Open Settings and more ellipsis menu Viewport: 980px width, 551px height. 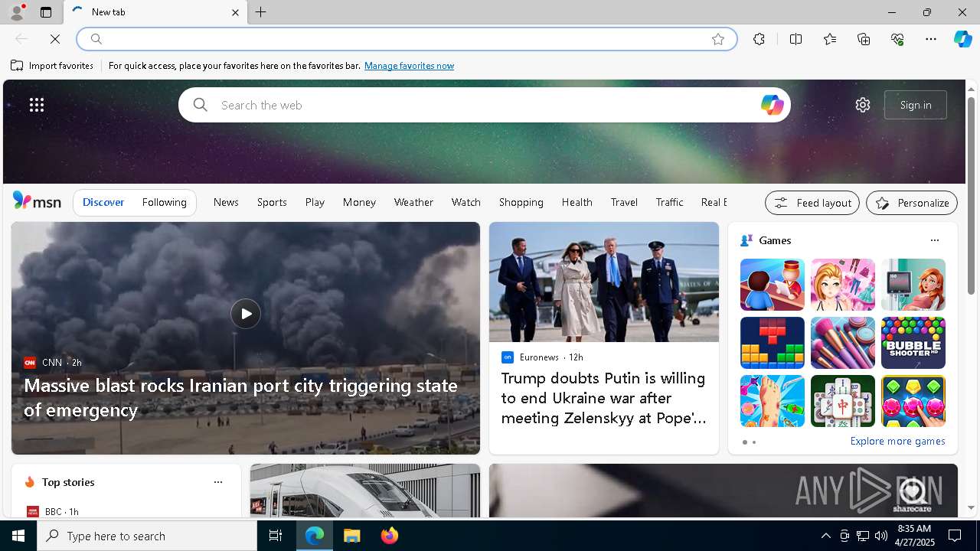click(931, 39)
